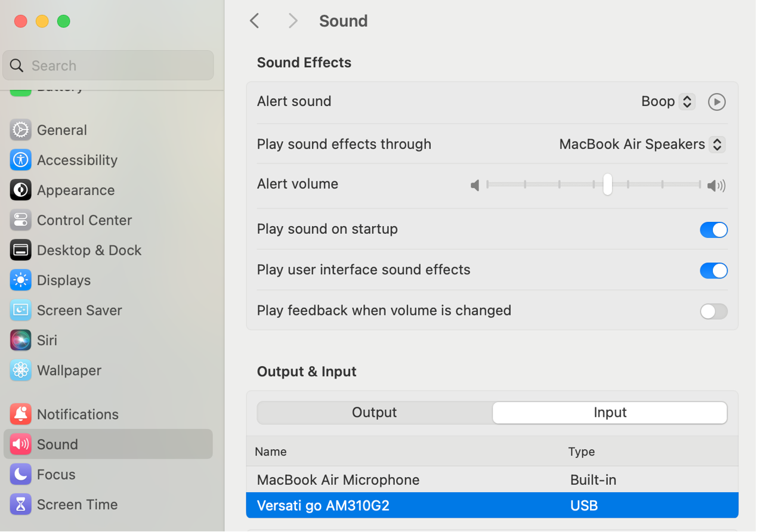Enable feedback when volume is changed
The width and height of the screenshot is (757, 532).
tap(713, 311)
